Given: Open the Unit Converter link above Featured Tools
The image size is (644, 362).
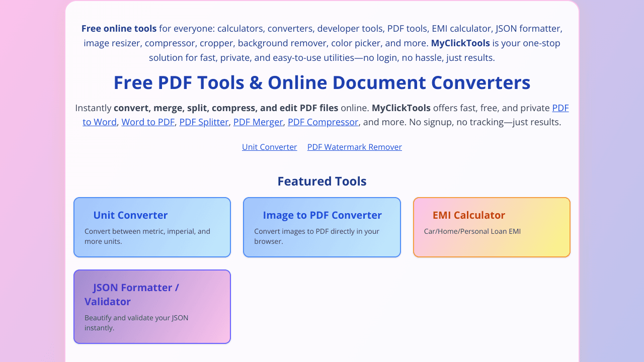Looking at the screenshot, I should click(x=269, y=147).
